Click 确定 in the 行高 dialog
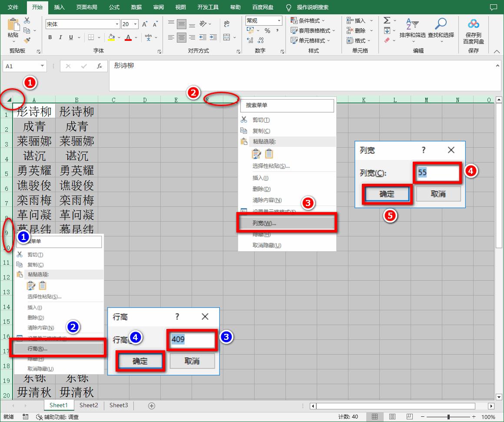Screen dimensions: 504x422 140,361
